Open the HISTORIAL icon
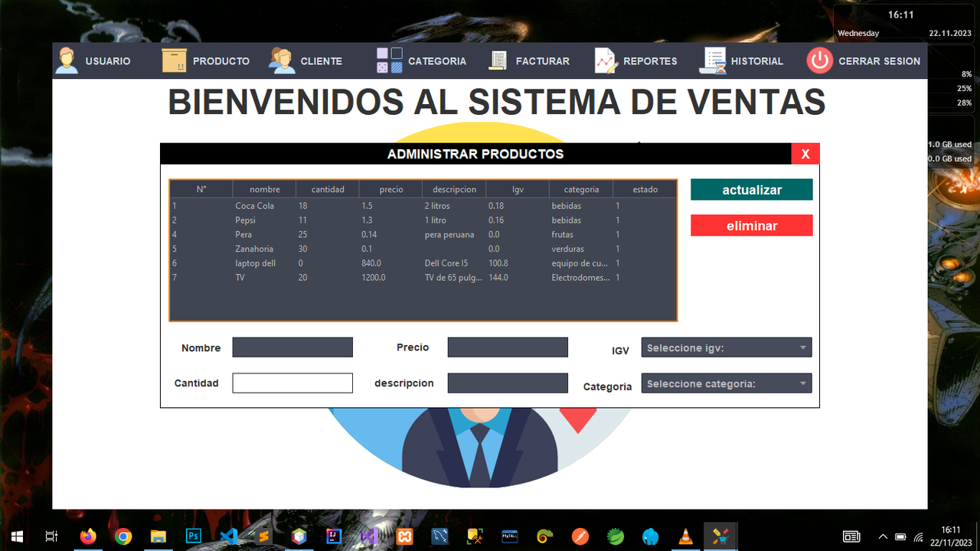Image resolution: width=980 pixels, height=551 pixels. tap(713, 60)
